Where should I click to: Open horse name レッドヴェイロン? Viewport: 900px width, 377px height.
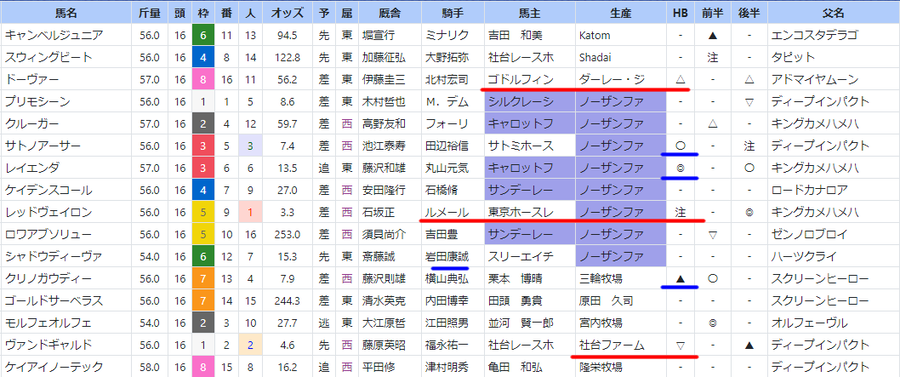point(48,213)
